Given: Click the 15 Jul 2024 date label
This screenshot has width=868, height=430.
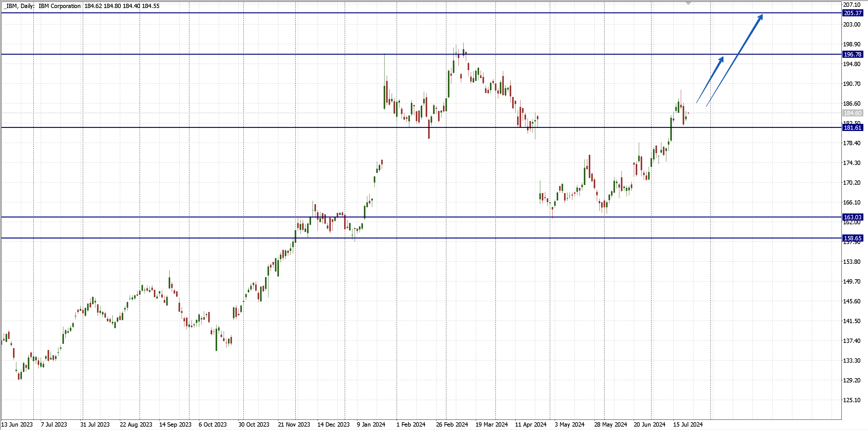Looking at the screenshot, I should click(688, 425).
